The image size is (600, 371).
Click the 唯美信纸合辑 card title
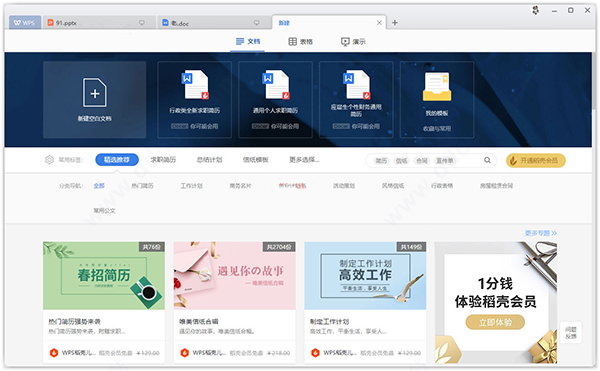pos(199,321)
